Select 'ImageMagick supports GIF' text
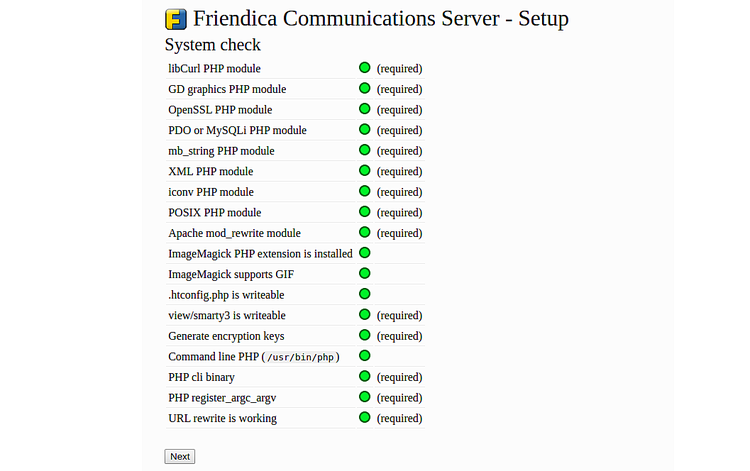750x471 pixels. coord(231,274)
